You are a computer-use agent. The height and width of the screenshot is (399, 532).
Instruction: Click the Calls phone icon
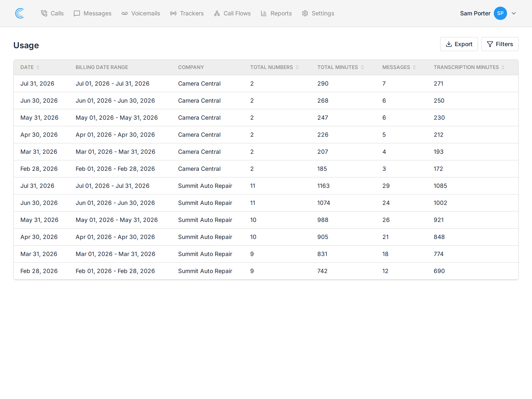44,13
